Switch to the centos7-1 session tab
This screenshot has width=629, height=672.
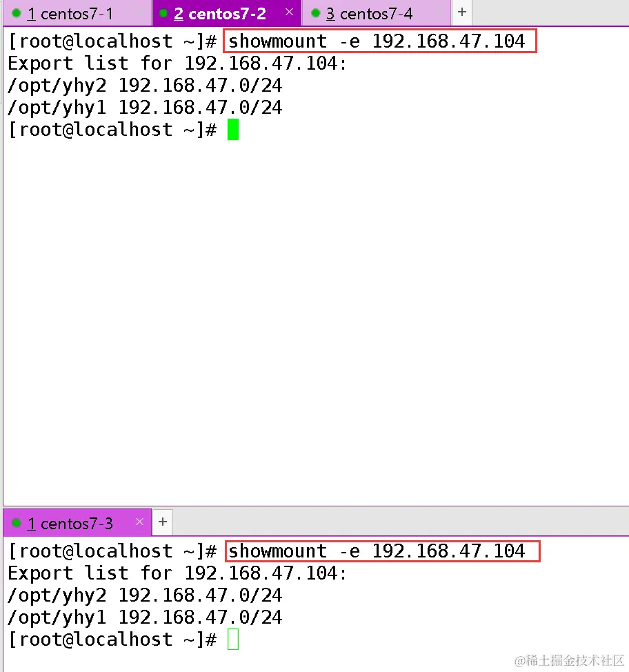(77, 14)
